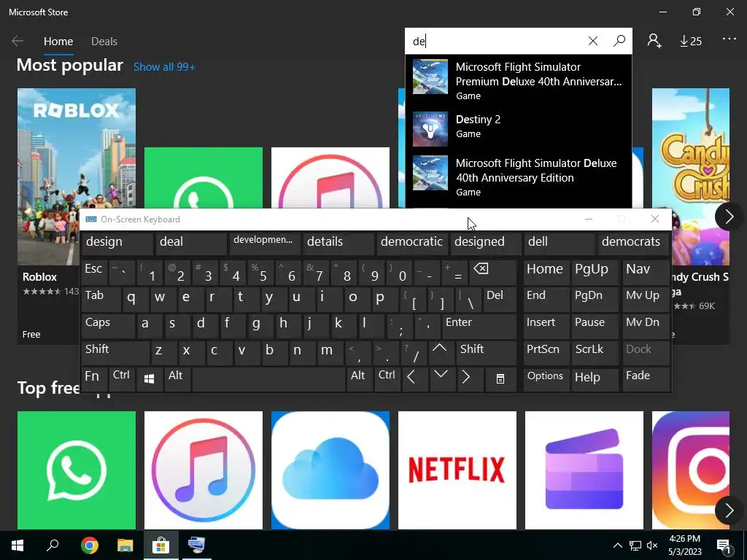
Task: Tap the Mv Up key
Action: [646, 299]
